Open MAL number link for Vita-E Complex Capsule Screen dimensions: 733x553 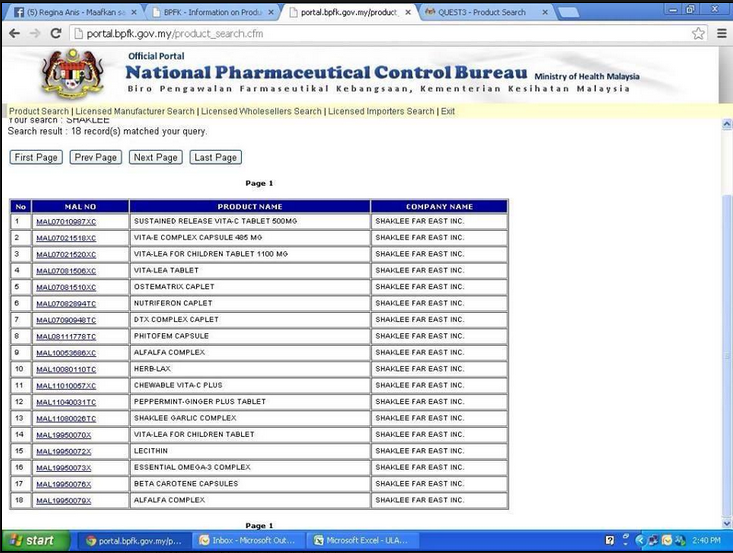tap(66, 238)
